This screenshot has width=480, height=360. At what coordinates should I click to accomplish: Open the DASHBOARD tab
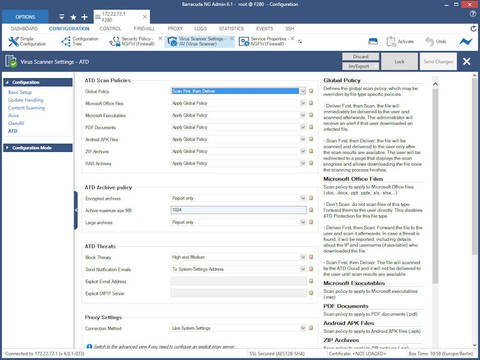(24, 29)
